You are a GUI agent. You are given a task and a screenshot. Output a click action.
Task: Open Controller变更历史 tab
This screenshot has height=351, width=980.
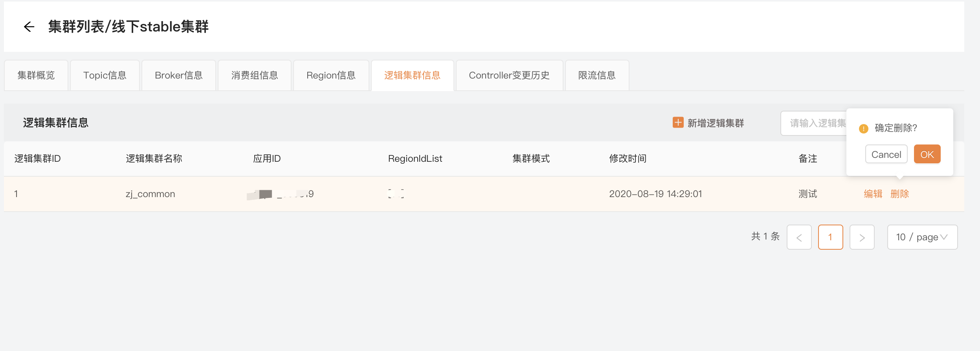(509, 75)
